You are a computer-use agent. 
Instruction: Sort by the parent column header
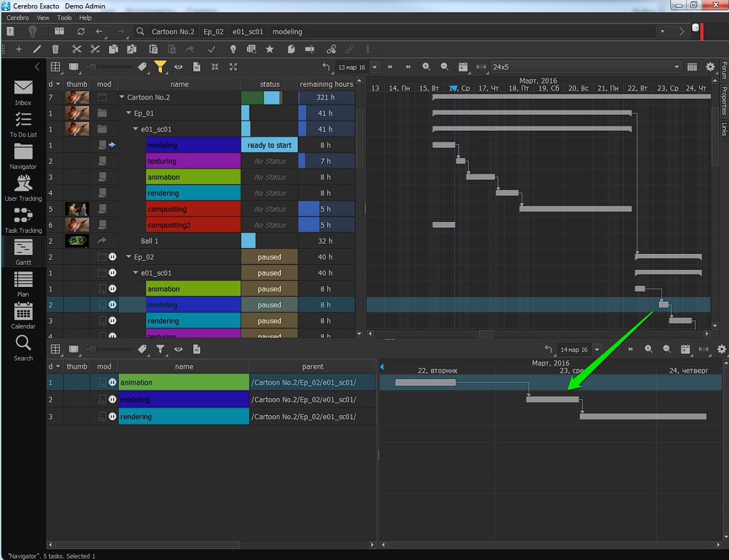(313, 367)
